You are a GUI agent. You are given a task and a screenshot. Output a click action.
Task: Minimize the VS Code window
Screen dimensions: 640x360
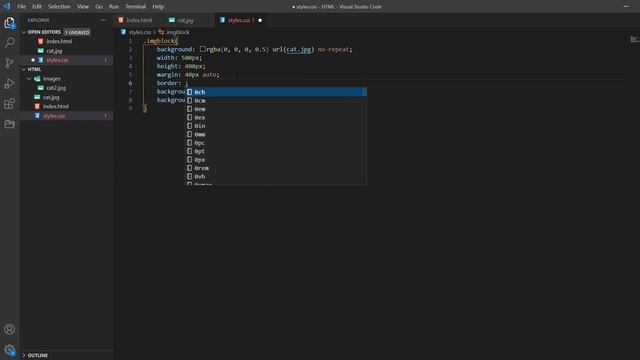tap(626, 7)
